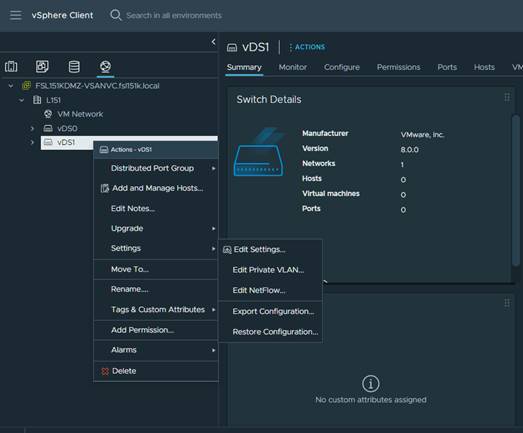
Task: Click the search magnifier icon
Action: click(x=116, y=15)
